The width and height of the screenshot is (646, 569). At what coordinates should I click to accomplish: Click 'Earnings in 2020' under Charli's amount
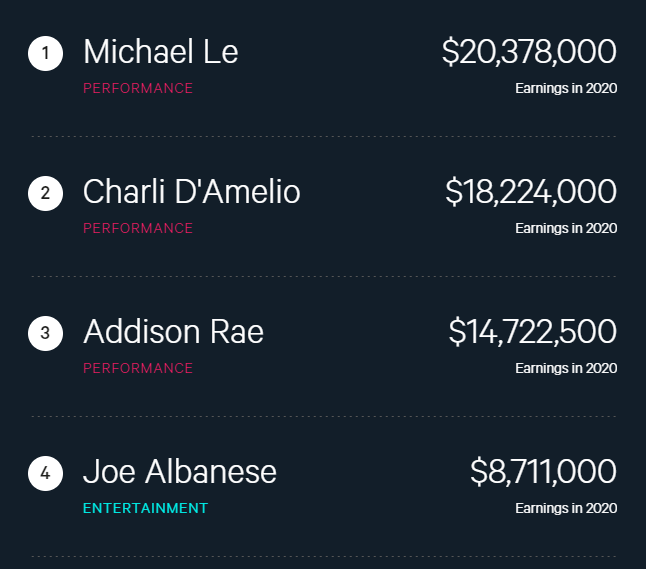coord(566,228)
